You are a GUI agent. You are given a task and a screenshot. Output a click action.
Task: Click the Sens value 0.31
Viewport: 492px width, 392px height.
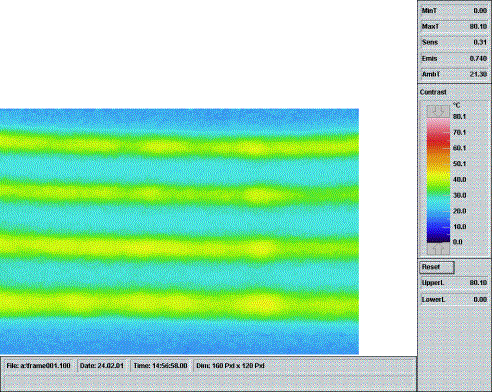pos(480,42)
